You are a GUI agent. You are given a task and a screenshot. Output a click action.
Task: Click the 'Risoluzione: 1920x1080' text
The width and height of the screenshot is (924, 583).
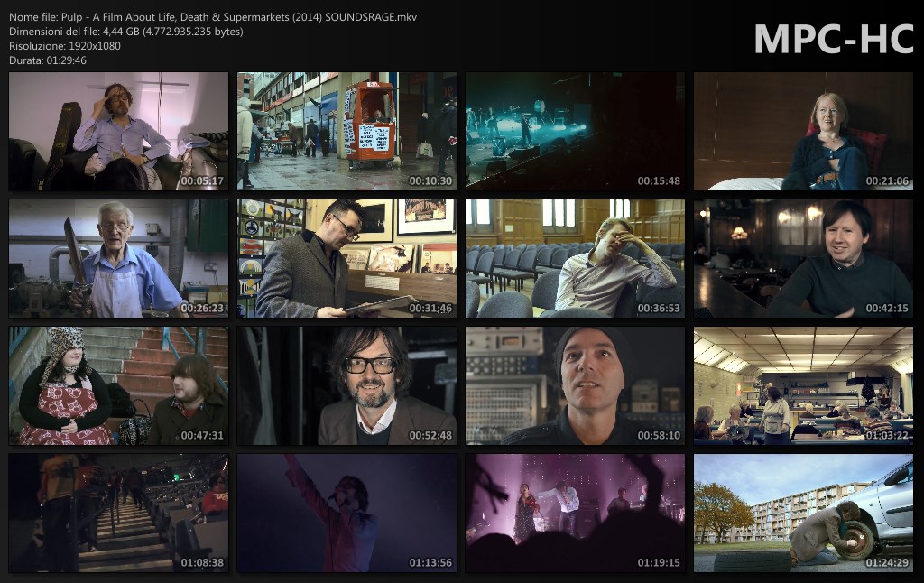point(65,46)
